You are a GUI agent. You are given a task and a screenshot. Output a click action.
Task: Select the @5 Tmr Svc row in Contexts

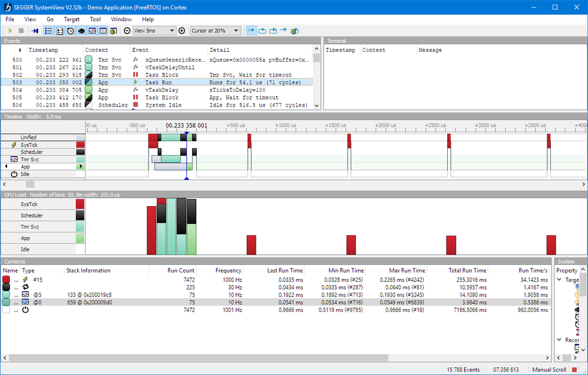[276, 295]
